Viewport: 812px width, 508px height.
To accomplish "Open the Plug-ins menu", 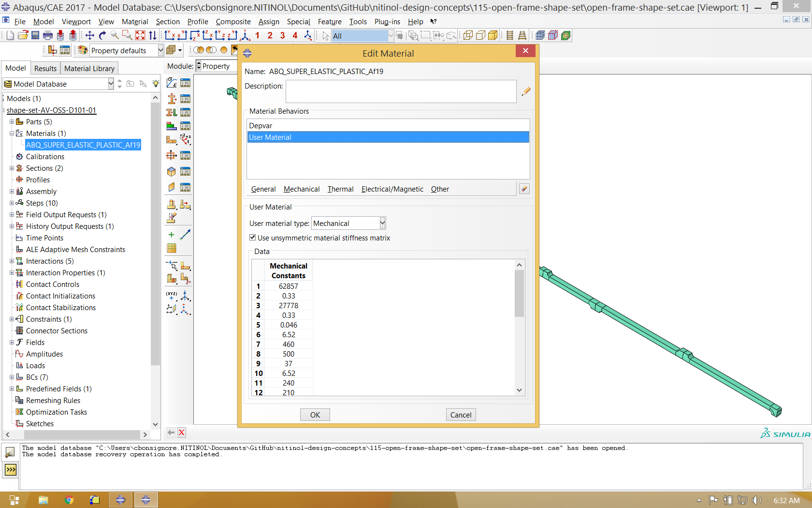I will (x=387, y=22).
